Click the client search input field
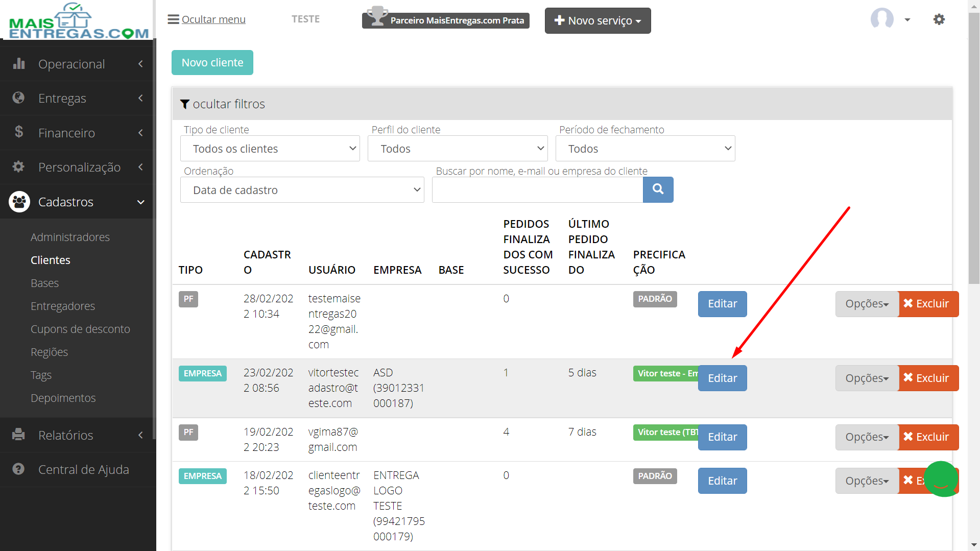 [537, 189]
